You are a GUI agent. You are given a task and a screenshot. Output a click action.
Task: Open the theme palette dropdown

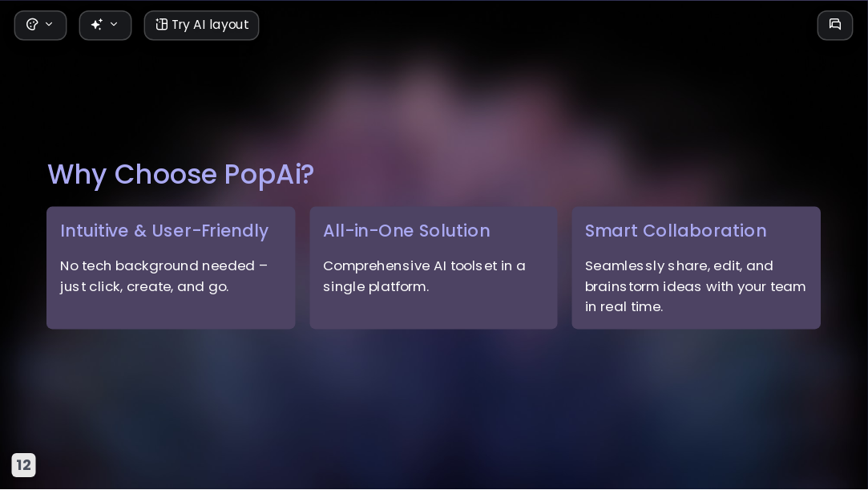40,25
